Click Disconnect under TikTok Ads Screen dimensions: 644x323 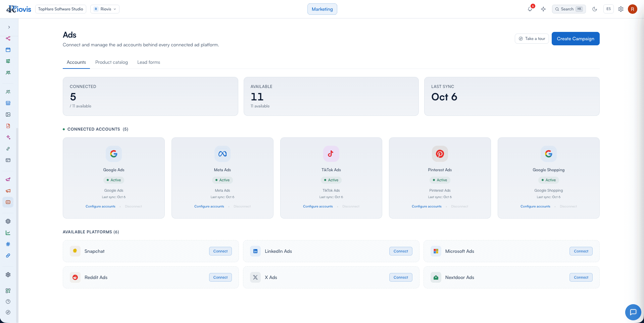coord(351,206)
